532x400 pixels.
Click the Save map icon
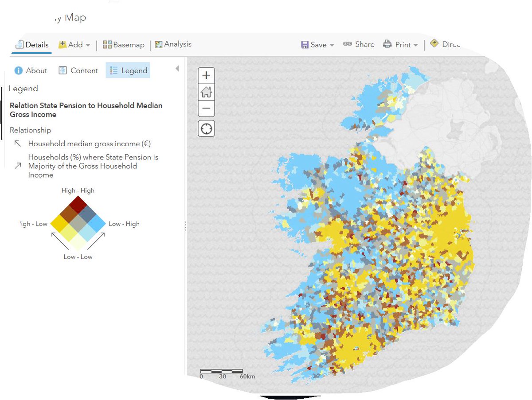[x=305, y=44]
